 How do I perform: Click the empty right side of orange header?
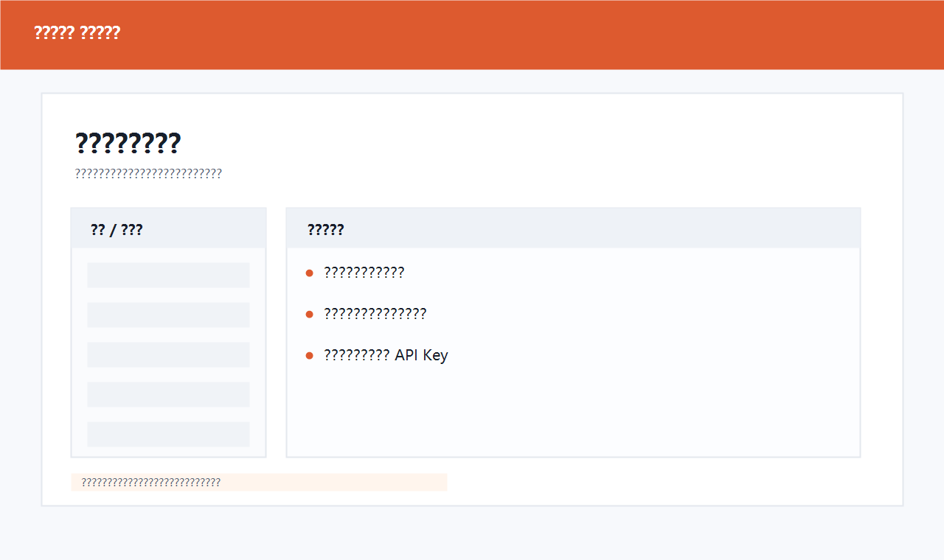(x=664, y=35)
